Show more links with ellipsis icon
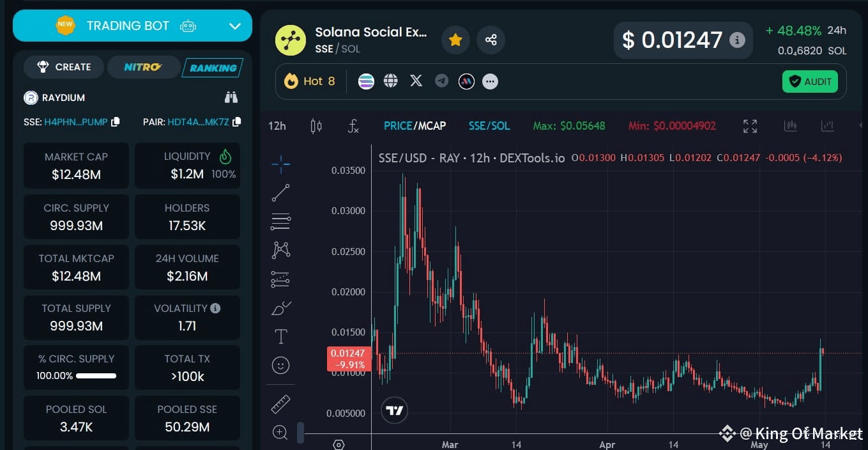The image size is (868, 450). [x=490, y=81]
